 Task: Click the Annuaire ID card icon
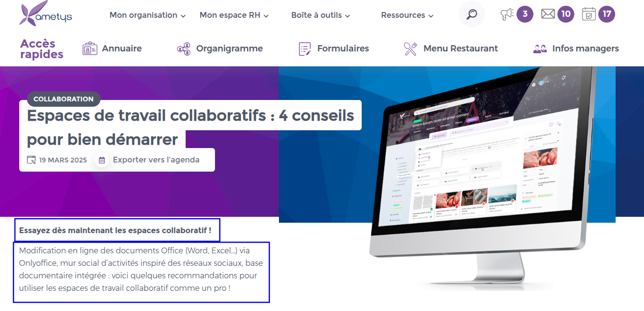90,49
